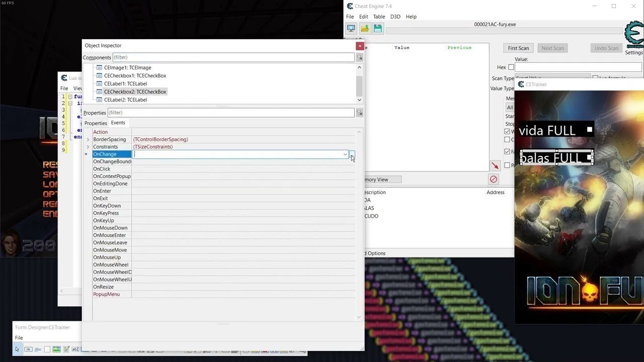Toggle the Hex checkbox

pos(511,67)
